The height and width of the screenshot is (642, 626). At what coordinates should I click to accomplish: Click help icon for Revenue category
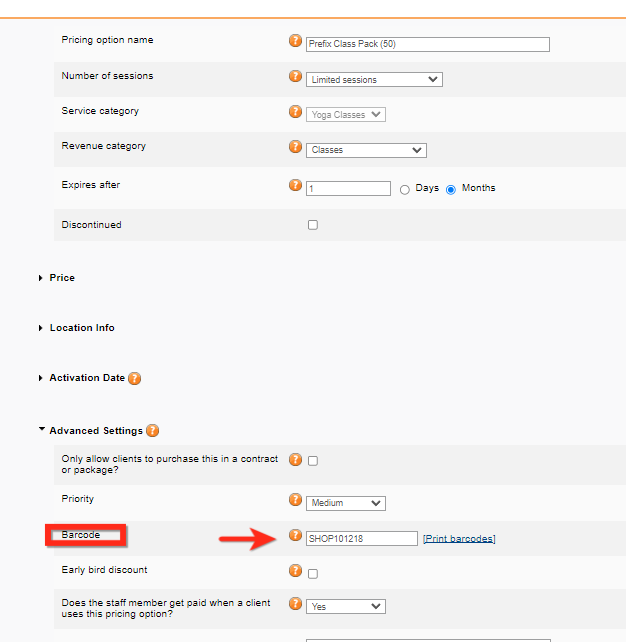click(x=295, y=147)
